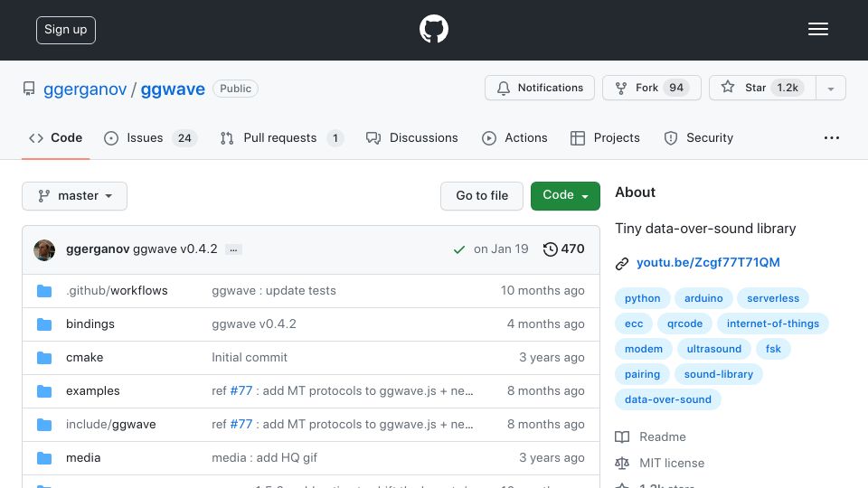The image size is (868, 488).
Task: Open issue #77 link in the include/ggwave row
Action: coord(241,425)
